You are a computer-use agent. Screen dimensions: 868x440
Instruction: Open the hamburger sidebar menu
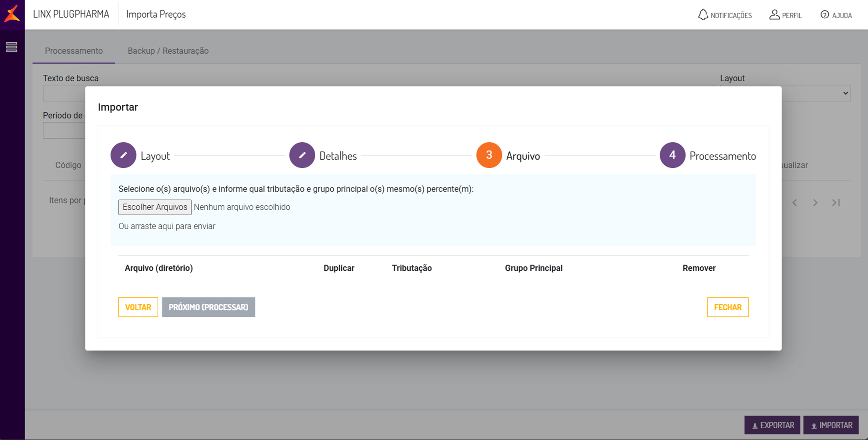pyautogui.click(x=12, y=47)
